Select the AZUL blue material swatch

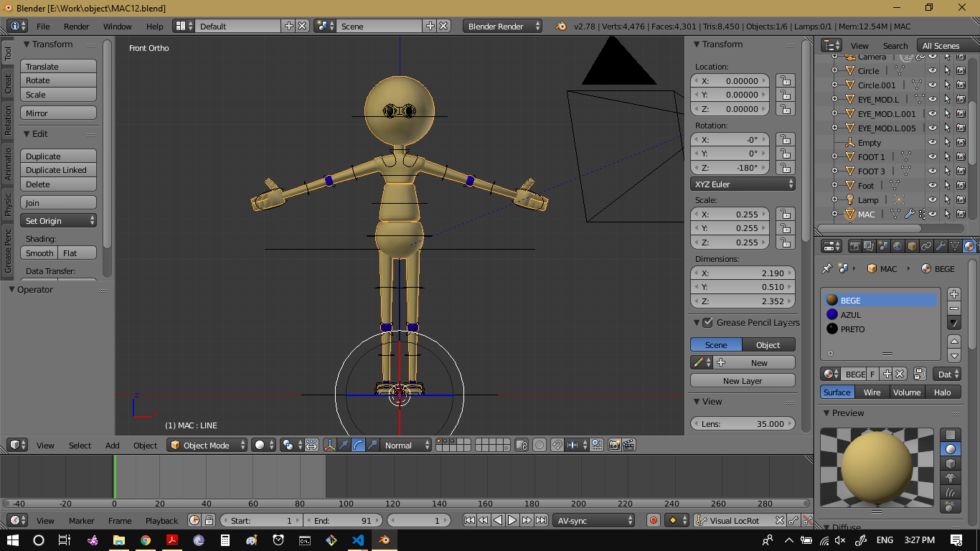coord(832,315)
